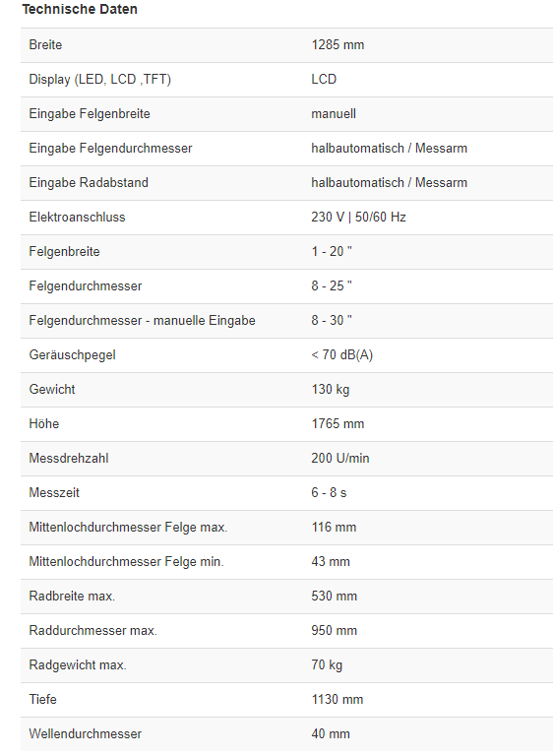Click the Radgewicht max. 70 kg value

pyautogui.click(x=327, y=664)
